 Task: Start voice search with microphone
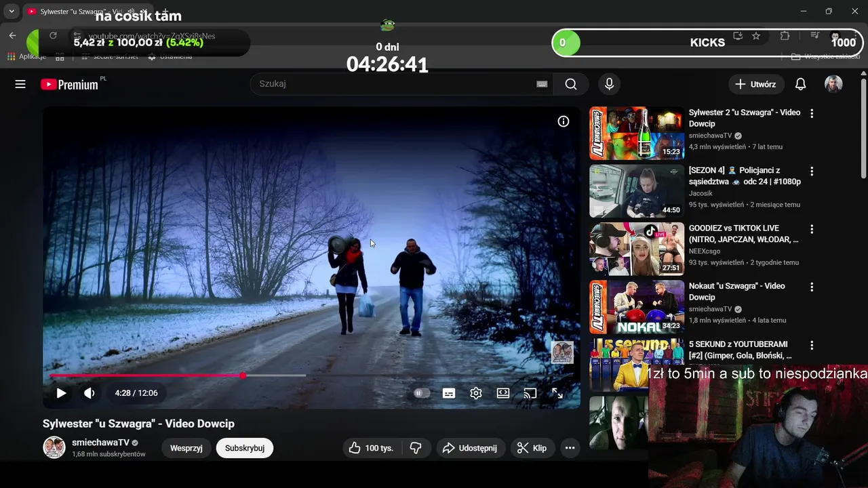point(609,84)
